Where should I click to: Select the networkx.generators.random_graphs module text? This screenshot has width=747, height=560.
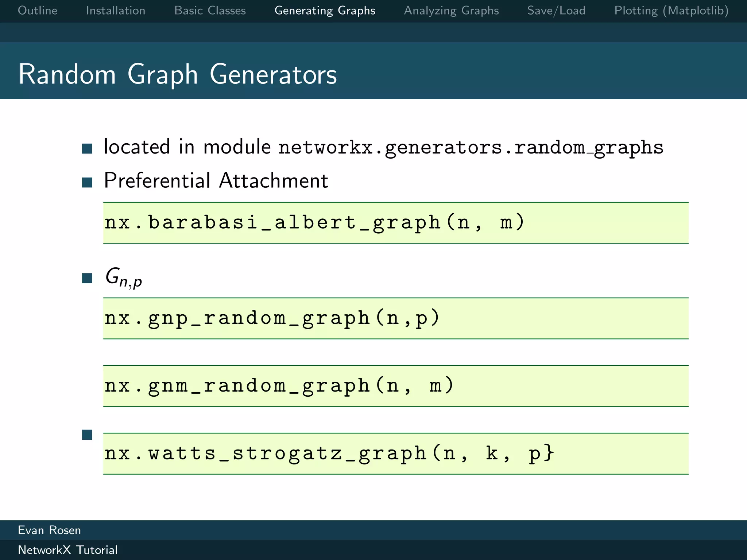471,148
